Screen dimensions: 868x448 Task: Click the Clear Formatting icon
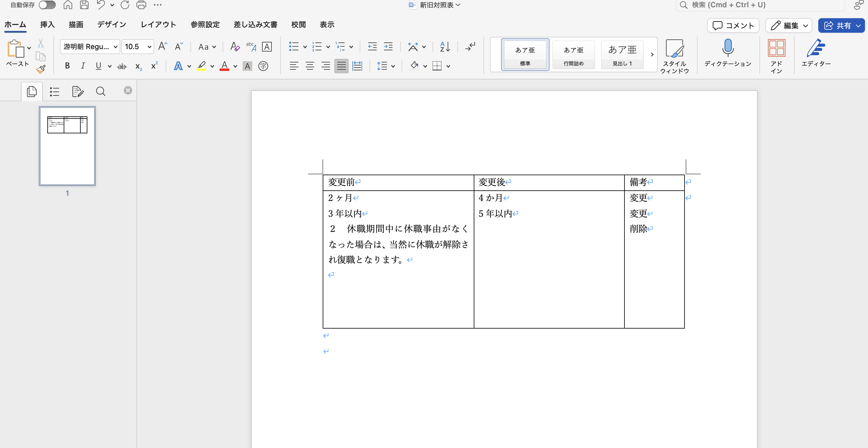coord(235,47)
